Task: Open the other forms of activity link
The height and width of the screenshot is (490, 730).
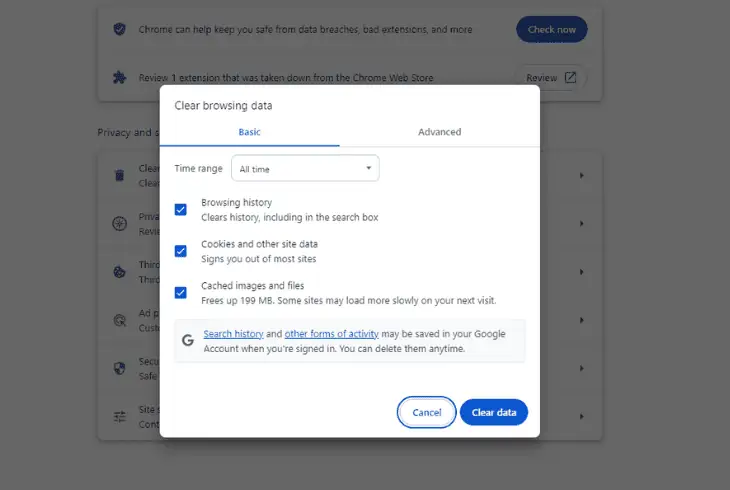Action: (331, 334)
